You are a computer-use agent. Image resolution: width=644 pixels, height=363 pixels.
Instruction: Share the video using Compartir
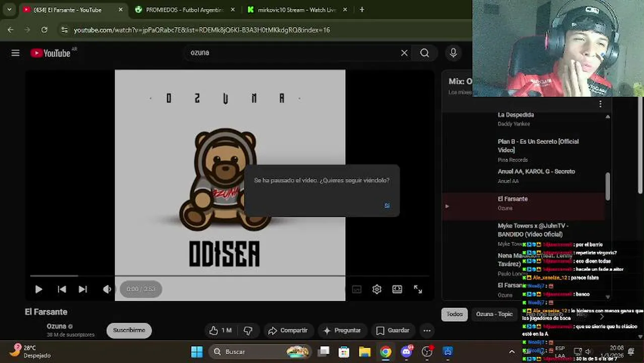[x=288, y=331]
